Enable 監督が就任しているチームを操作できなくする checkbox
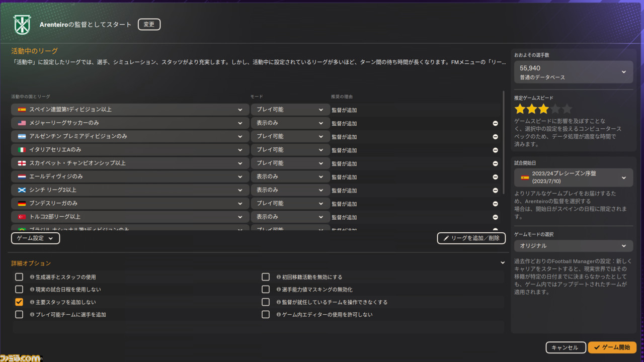The image size is (644, 362). 266,302
